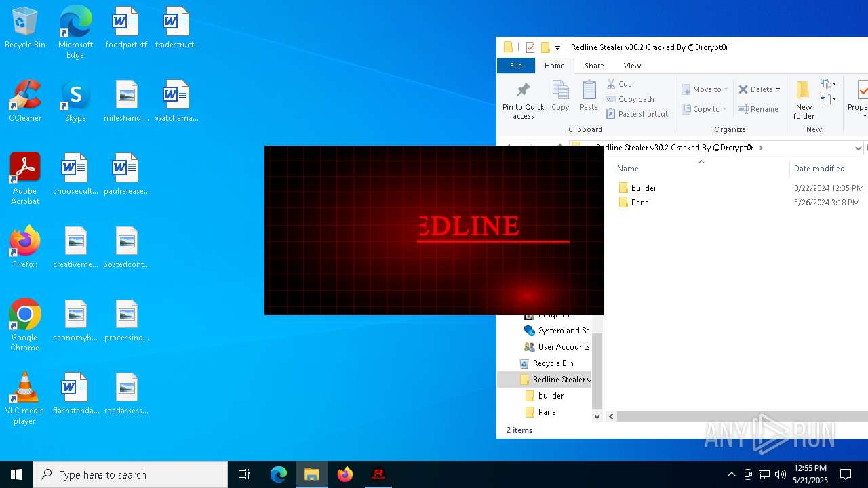Switch to the View ribbon tab
The image size is (868, 488).
point(632,66)
